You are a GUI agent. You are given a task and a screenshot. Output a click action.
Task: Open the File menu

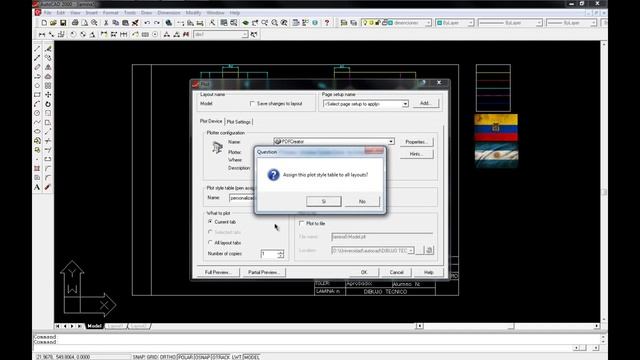click(48, 13)
